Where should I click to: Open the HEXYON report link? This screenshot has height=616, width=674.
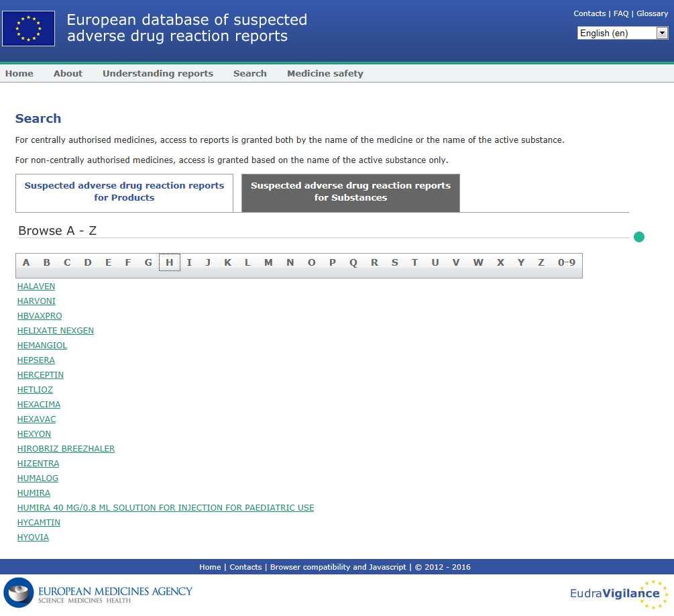34,434
